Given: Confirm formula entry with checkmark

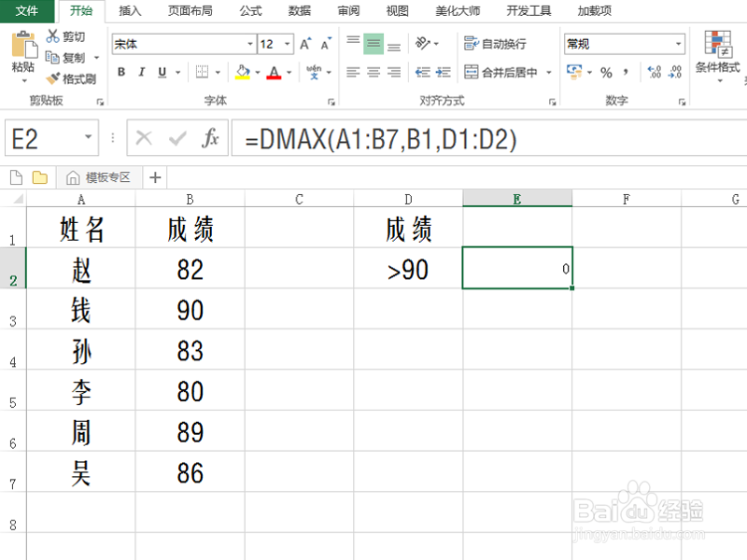Looking at the screenshot, I should coord(177,138).
